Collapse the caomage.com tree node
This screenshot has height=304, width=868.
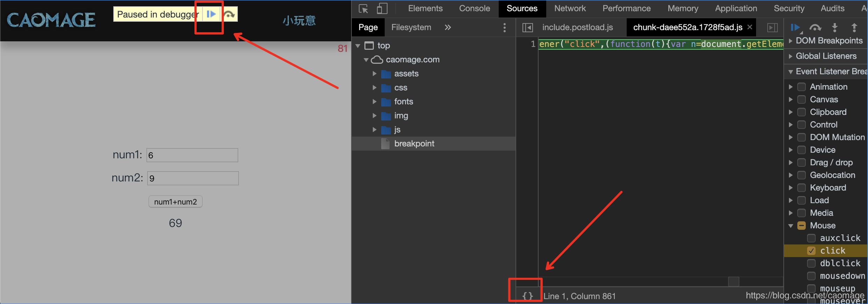click(x=366, y=60)
